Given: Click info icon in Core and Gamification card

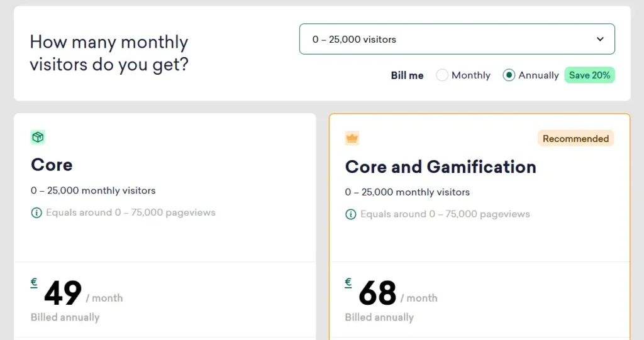Looking at the screenshot, I should [351, 214].
